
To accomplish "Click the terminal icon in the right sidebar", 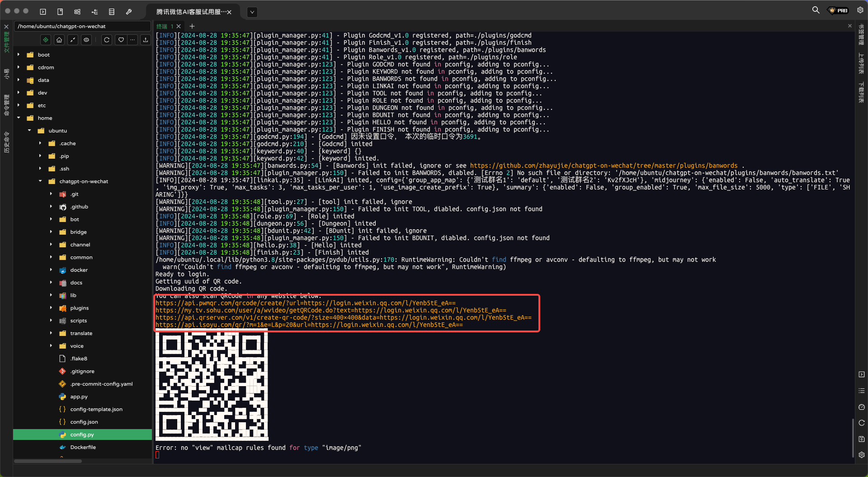I will coord(862,374).
